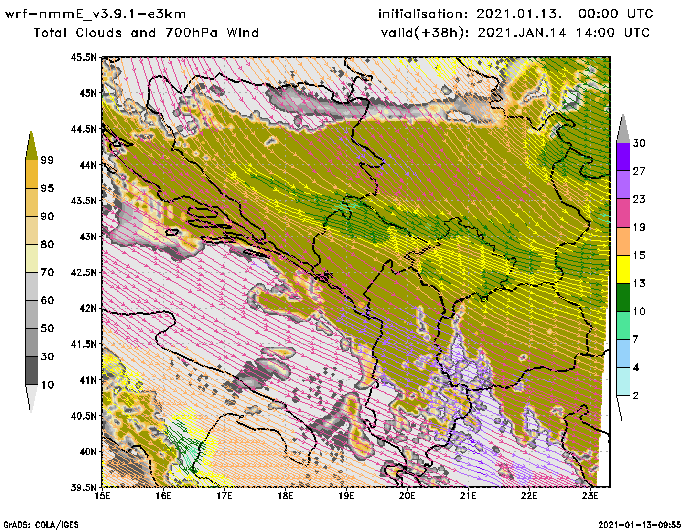Select the title Total Clouds and 700hPa Wind

146,33
